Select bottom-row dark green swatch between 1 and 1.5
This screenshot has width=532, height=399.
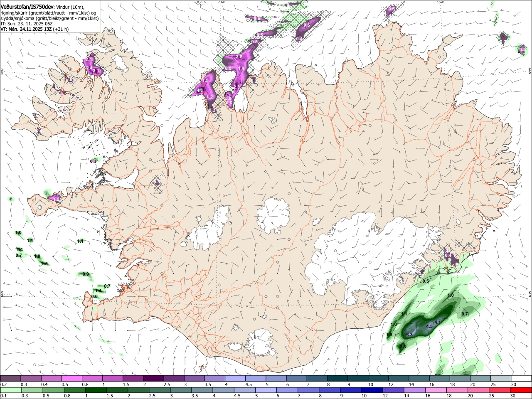(96, 390)
